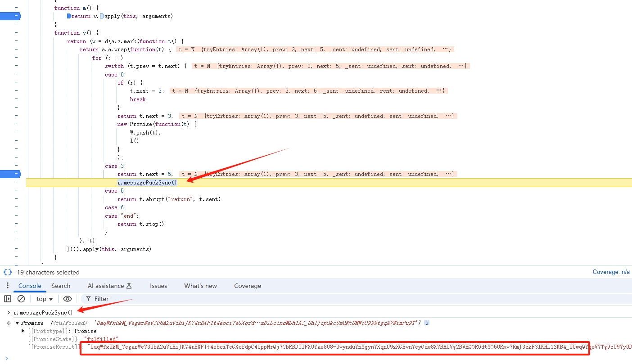Switch to the Console tab
This screenshot has height=364, width=632.
[x=30, y=286]
